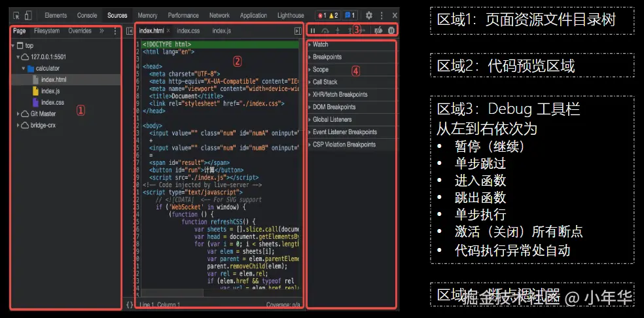
Task: Pause script execution
Action: 313,30
